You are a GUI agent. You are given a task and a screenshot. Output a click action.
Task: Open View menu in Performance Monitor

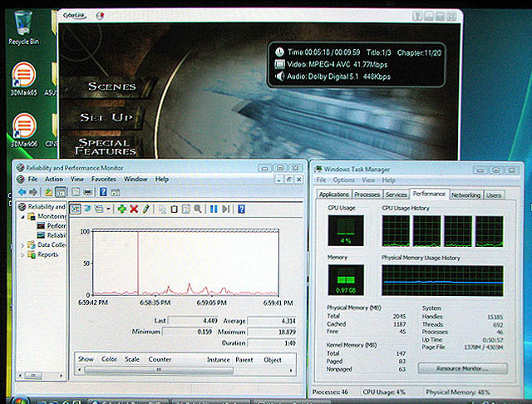[77, 179]
